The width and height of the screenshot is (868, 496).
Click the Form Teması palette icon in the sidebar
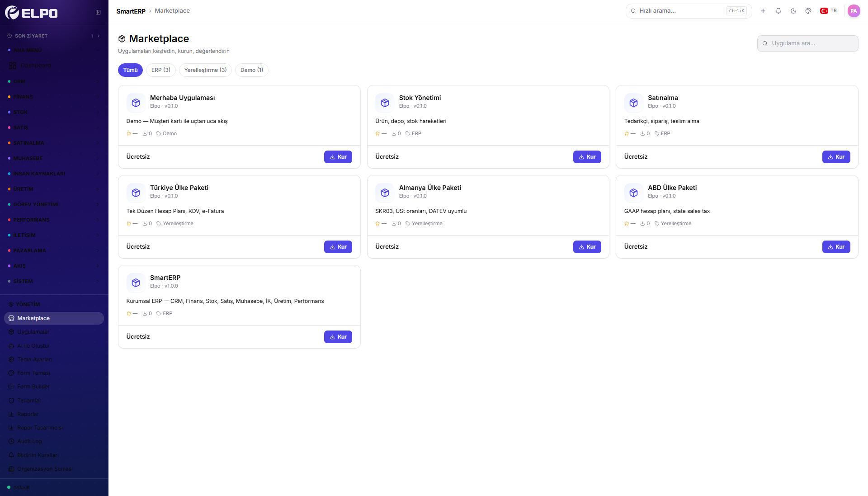click(11, 373)
